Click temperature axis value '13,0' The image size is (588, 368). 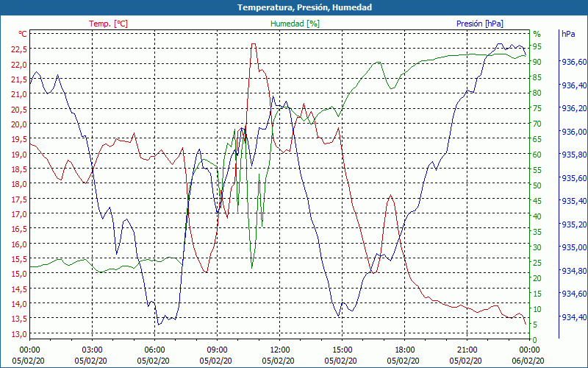point(20,333)
